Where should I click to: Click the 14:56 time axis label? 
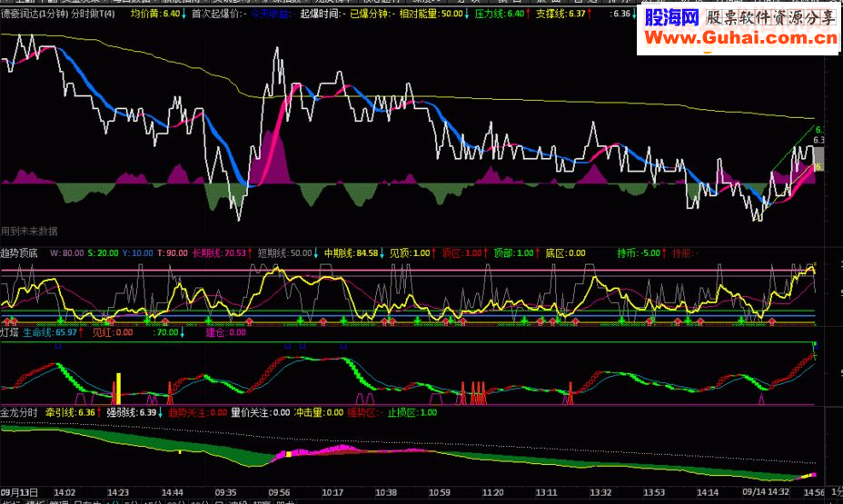[x=814, y=492]
